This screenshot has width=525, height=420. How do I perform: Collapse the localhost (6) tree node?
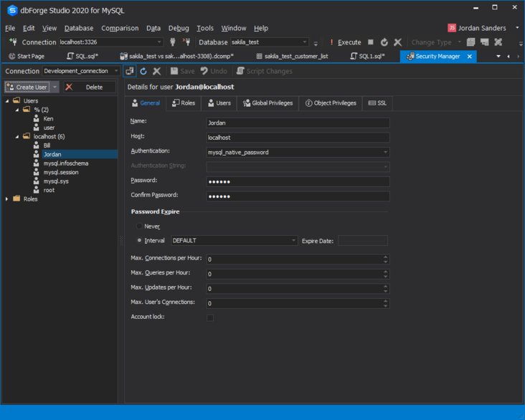[x=17, y=136]
